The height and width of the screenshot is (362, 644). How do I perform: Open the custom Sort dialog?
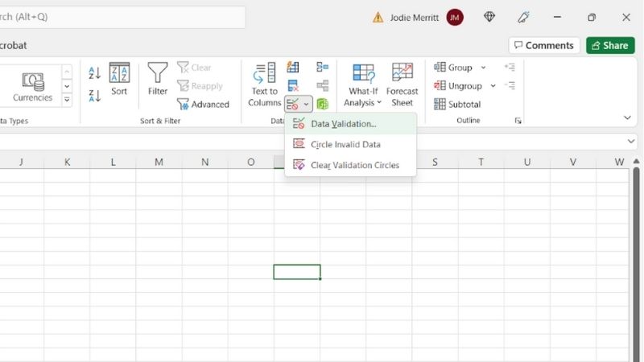119,80
